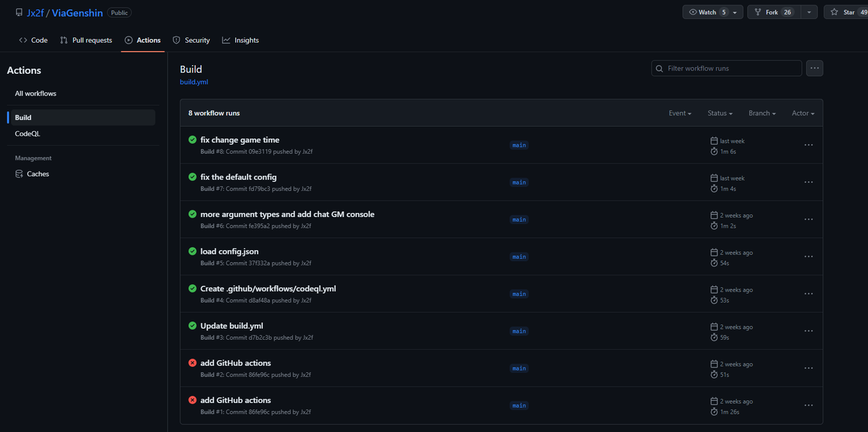
Task: Open the Actor filter dropdown
Action: tap(803, 113)
